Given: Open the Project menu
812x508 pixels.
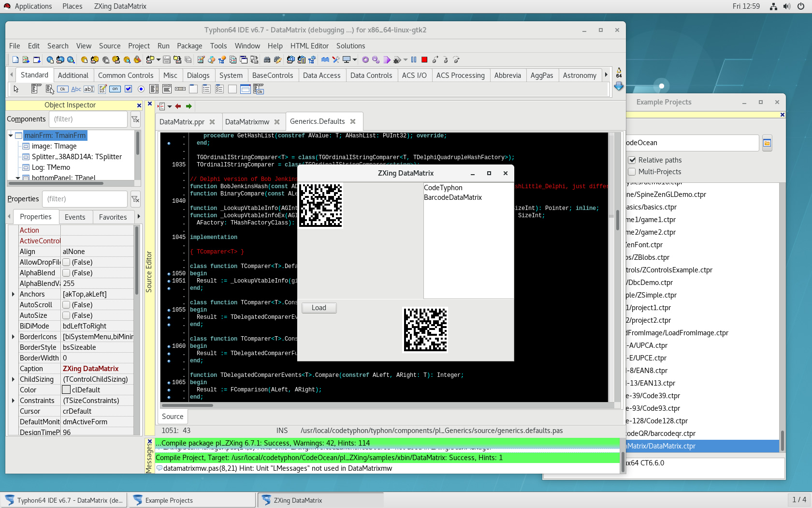Looking at the screenshot, I should tap(139, 46).
